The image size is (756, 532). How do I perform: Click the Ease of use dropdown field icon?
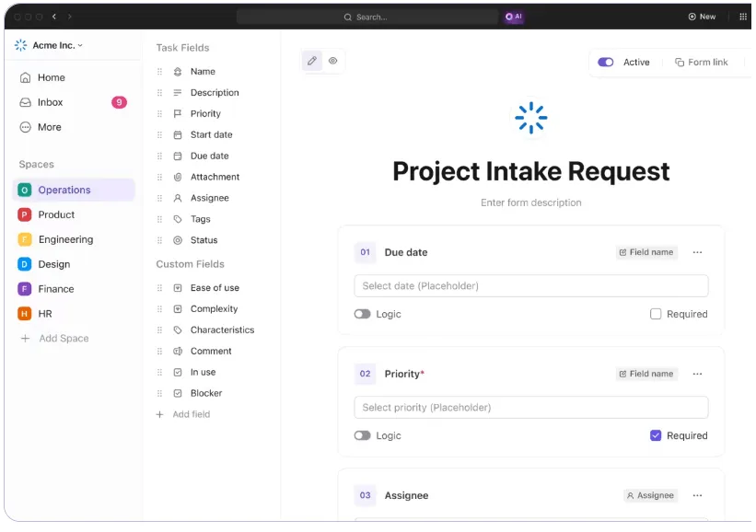[178, 288]
